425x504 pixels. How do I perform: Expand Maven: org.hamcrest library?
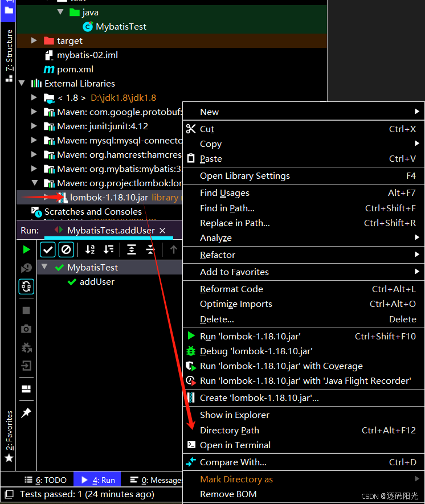coord(34,154)
